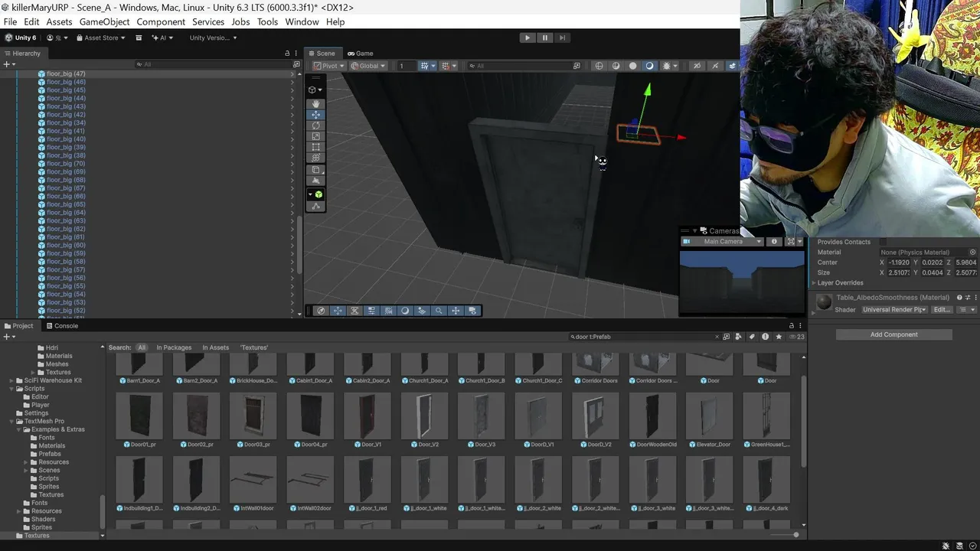Select the In Packages search filter
Image resolution: width=980 pixels, height=551 pixels.
point(174,347)
